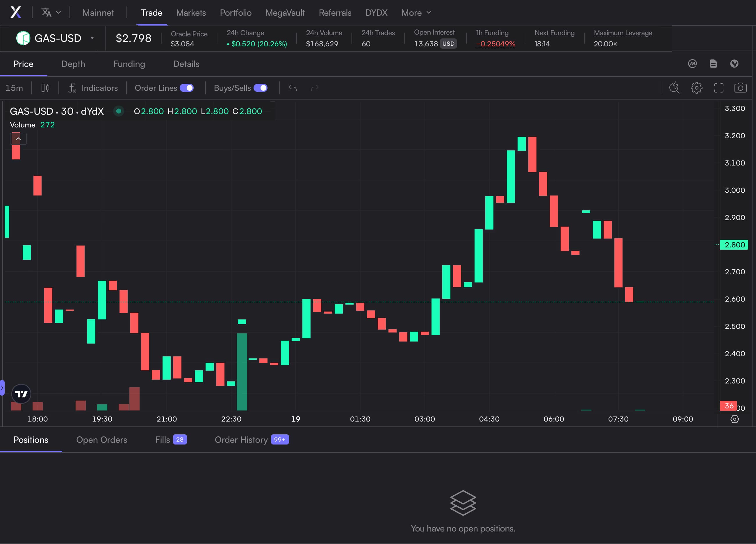Viewport: 756px width, 544px height.
Task: Toggle Buys/Sells switch
Action: tap(260, 88)
